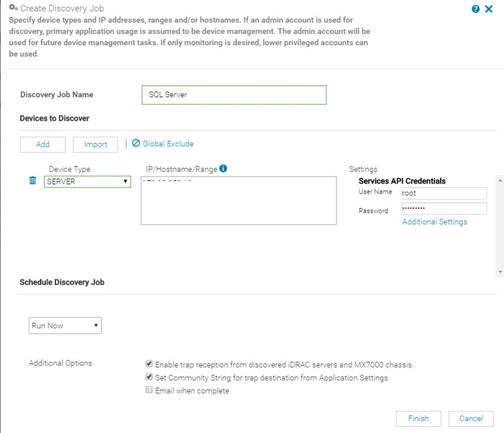Image resolution: width=504 pixels, height=433 pixels.
Task: Click settings panel scrollbar down arrow
Action: click(x=500, y=272)
